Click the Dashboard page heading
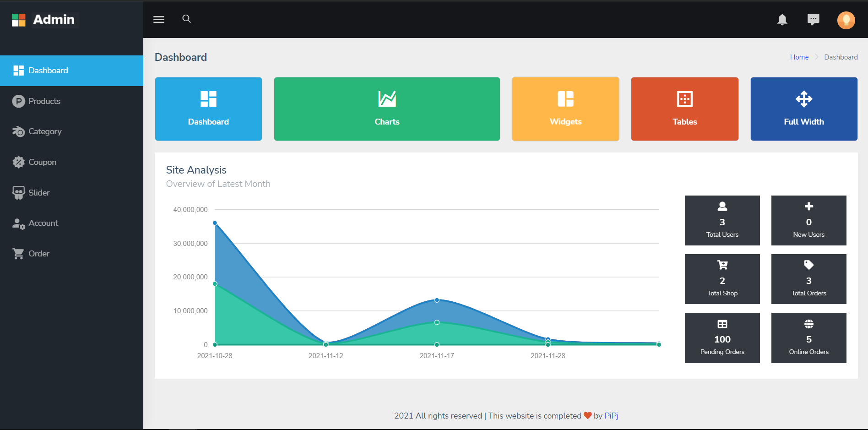 pyautogui.click(x=181, y=57)
